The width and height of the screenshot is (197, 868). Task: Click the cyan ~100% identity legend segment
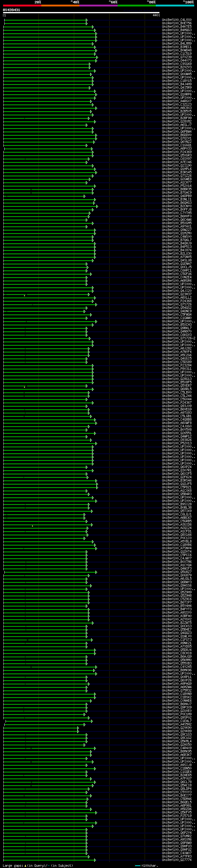[x=175, y=6]
